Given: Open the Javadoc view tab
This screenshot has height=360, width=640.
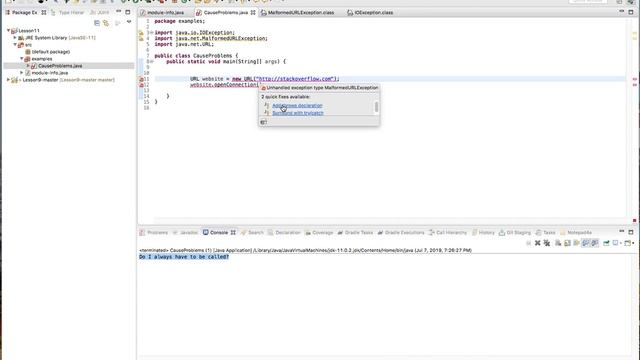Looking at the screenshot, I should [185, 233].
